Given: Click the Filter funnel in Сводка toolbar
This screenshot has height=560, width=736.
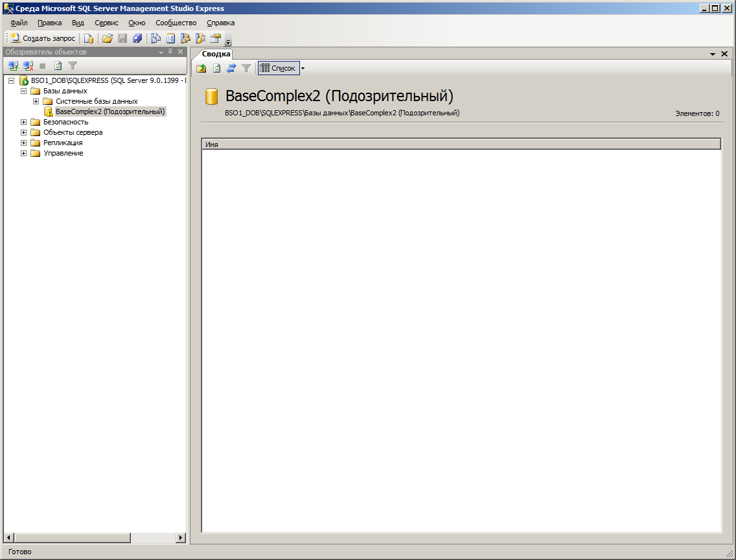Looking at the screenshot, I should (x=246, y=68).
